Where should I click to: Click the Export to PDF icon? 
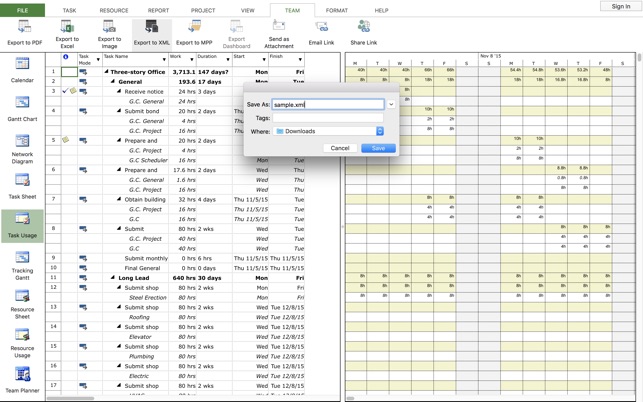click(x=24, y=27)
